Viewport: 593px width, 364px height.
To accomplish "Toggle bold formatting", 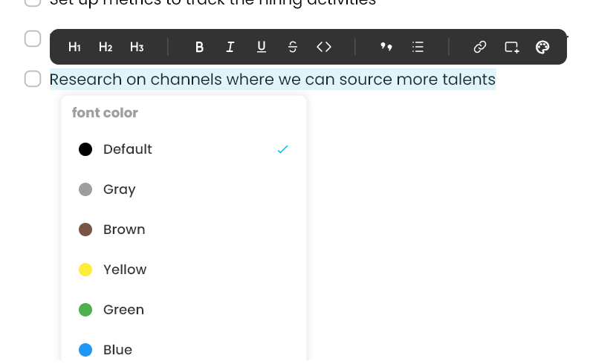I will (x=199, y=47).
